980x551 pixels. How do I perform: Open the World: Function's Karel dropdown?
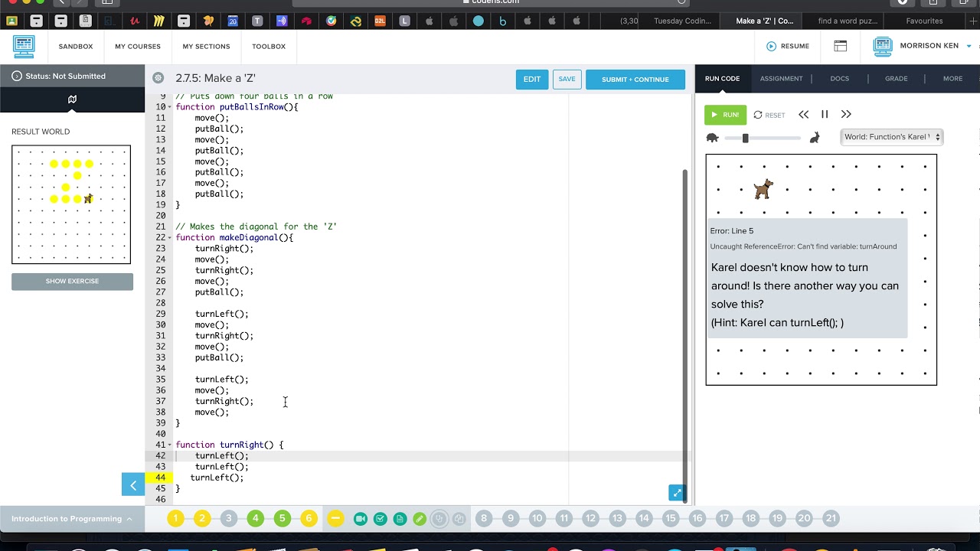891,137
